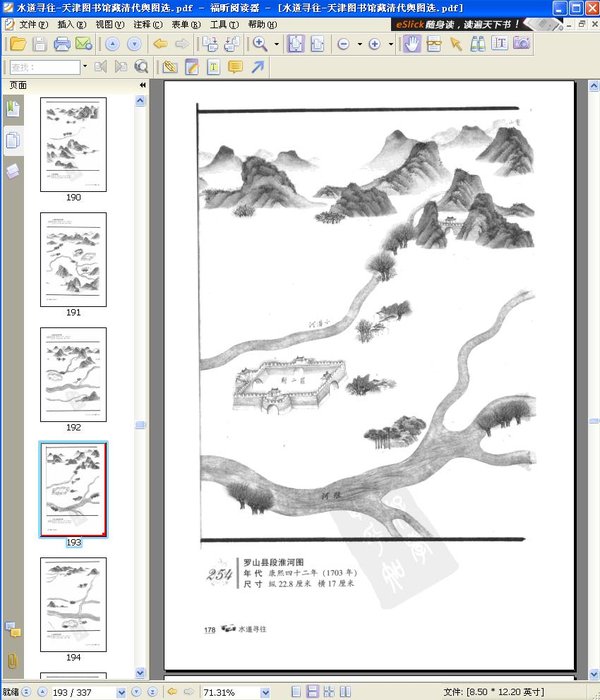
Task: Open the 文件 menu
Action: [x=33, y=24]
